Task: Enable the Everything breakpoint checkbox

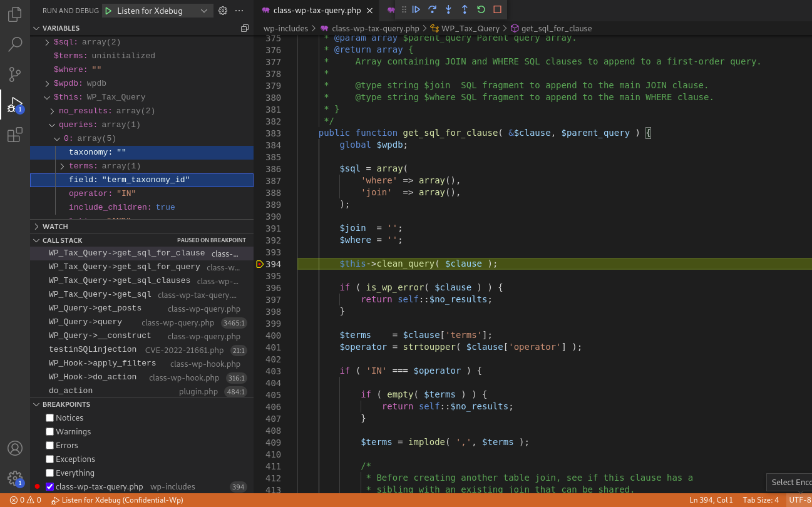Action: pyautogui.click(x=48, y=473)
